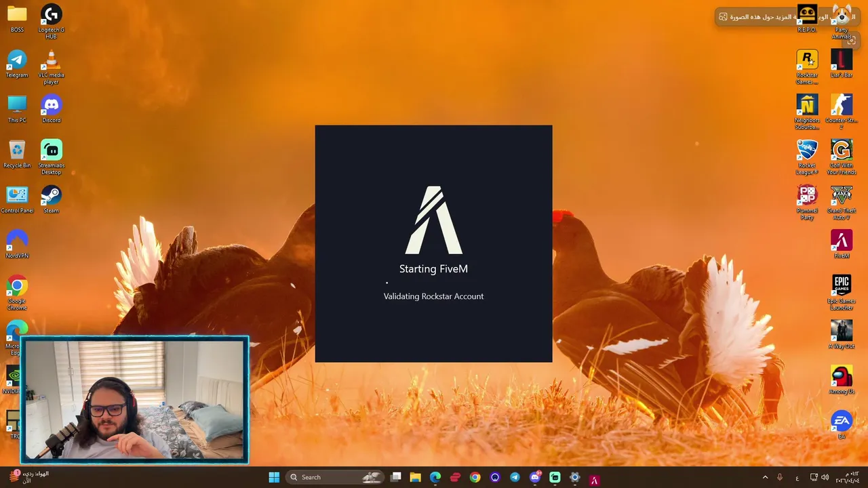Open the Windows Start menu
The height and width of the screenshot is (488, 868).
click(274, 477)
